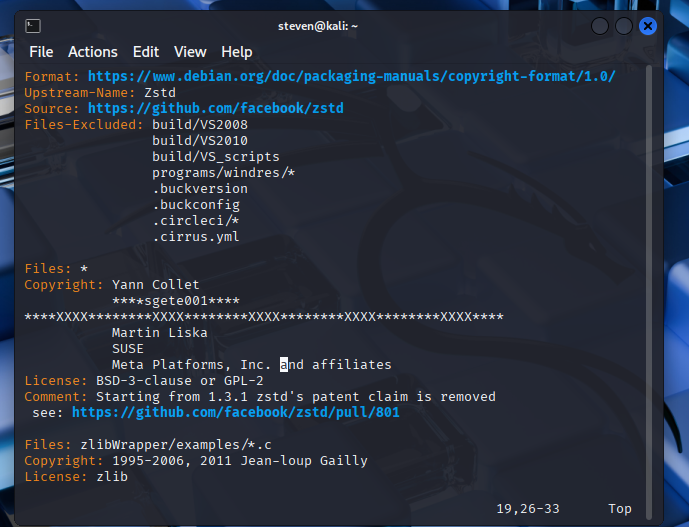Image resolution: width=689 pixels, height=527 pixels.
Task: Open the File menu
Action: [41, 52]
